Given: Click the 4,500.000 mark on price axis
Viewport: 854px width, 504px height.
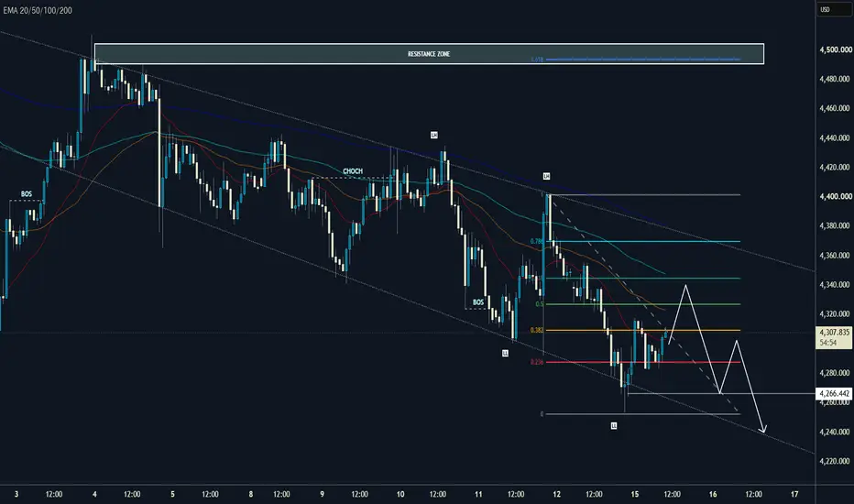Looking at the screenshot, I should coord(836,49).
